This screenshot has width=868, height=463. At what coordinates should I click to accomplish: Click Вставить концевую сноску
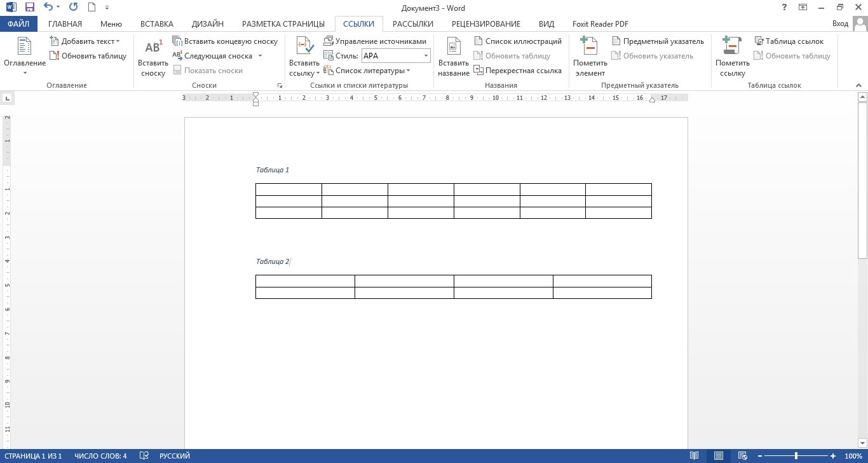pos(226,41)
